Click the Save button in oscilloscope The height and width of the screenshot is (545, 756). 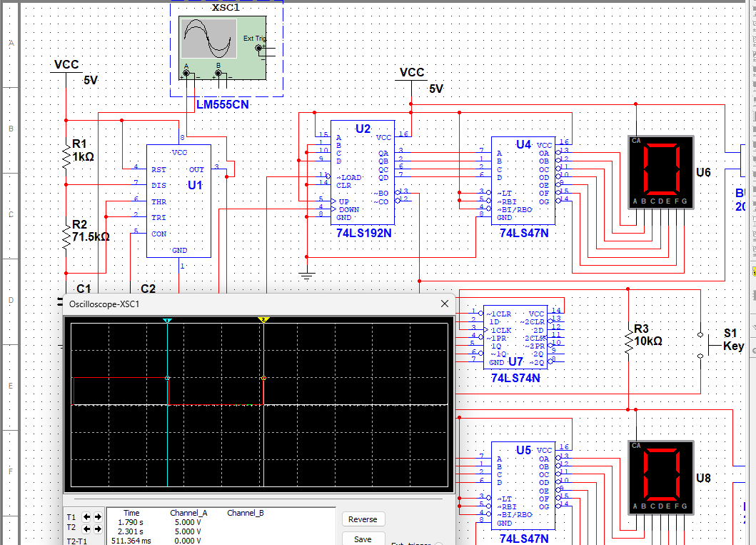point(363,539)
